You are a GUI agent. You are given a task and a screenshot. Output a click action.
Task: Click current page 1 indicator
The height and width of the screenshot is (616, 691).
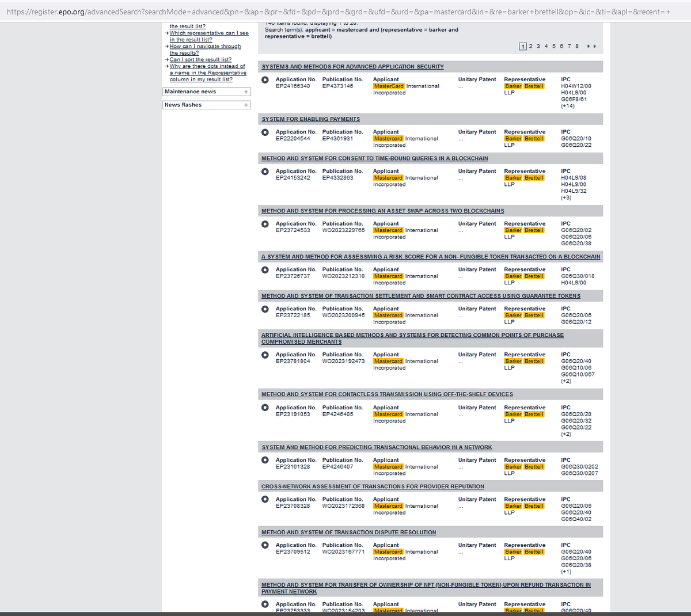point(523,46)
